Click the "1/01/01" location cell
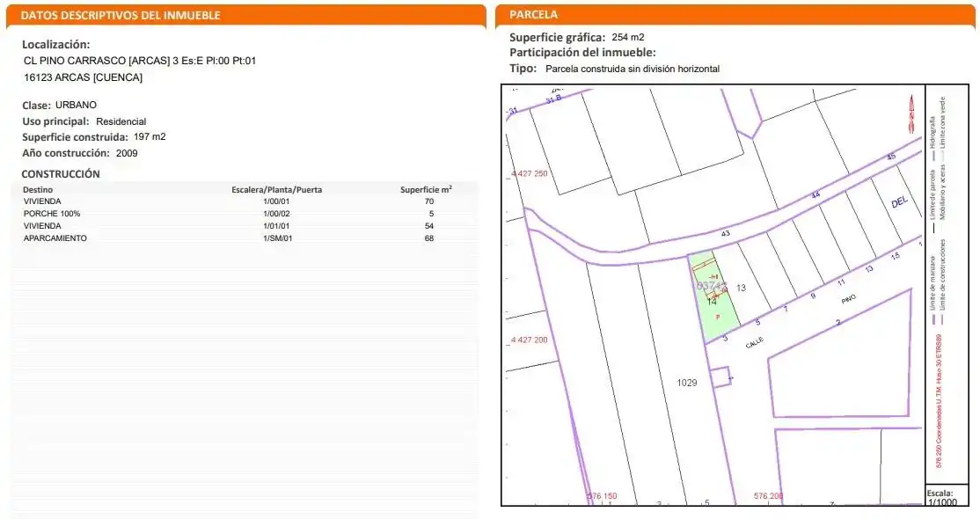The width and height of the screenshot is (980, 519). 276,226
